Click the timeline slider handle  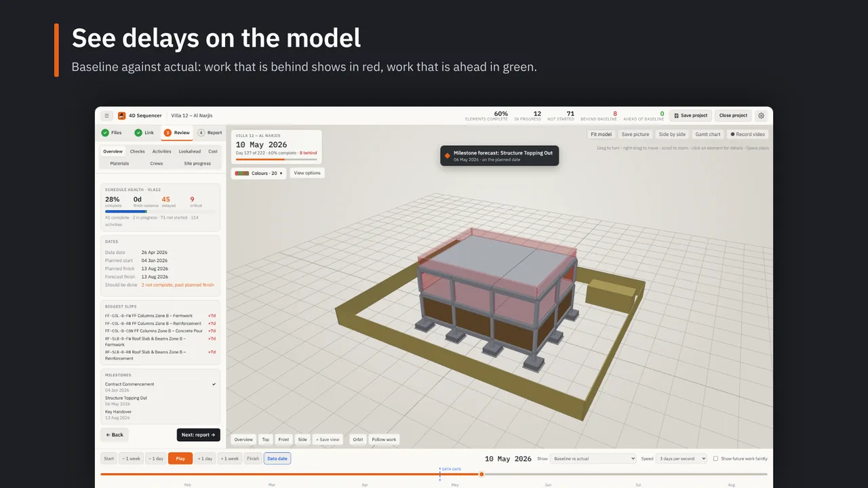click(x=481, y=474)
